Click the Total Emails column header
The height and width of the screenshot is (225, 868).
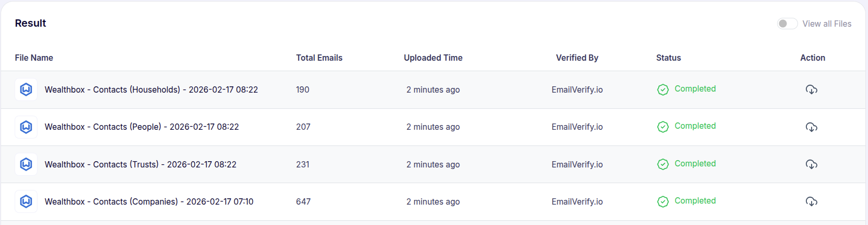point(319,58)
